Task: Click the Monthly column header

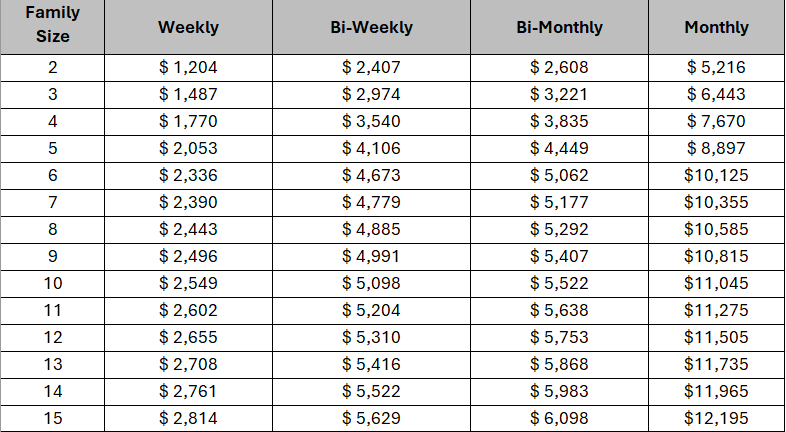Action: point(716,27)
